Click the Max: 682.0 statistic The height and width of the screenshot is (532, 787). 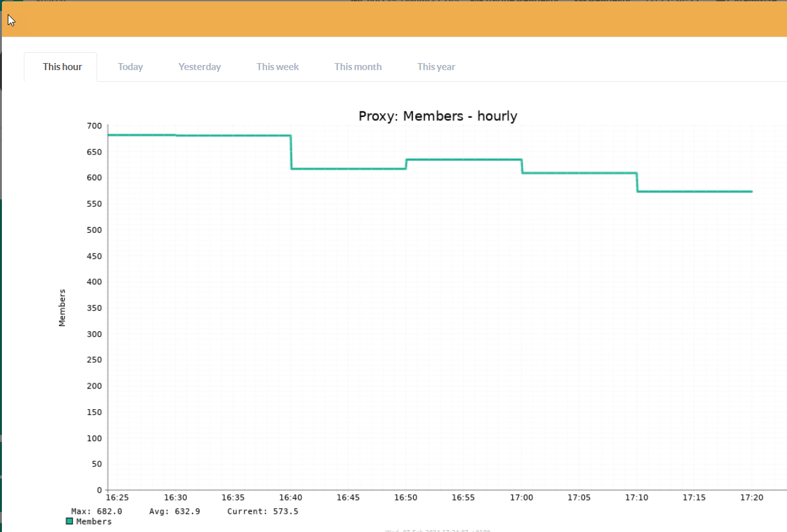(97, 511)
